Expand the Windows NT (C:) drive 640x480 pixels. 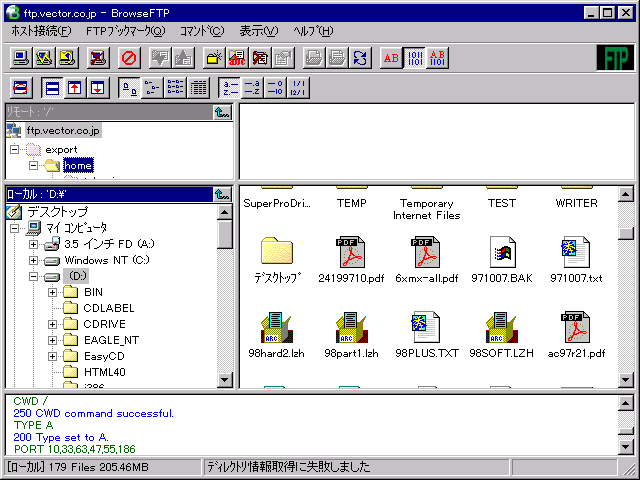33,260
